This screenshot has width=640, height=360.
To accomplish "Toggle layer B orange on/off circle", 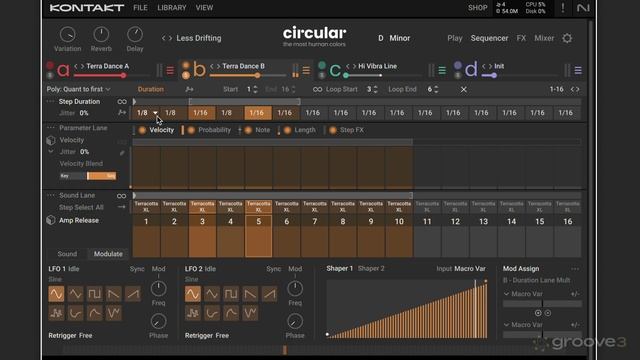I will pyautogui.click(x=186, y=65).
